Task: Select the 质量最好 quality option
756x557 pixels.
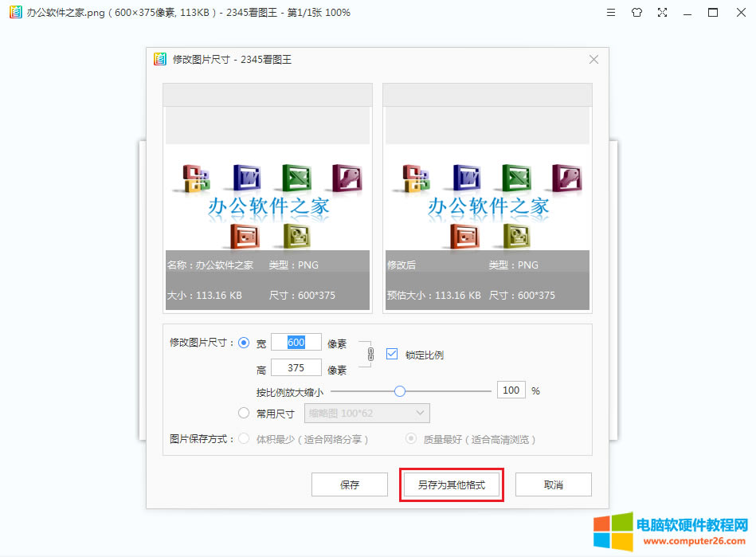Action: pyautogui.click(x=410, y=438)
